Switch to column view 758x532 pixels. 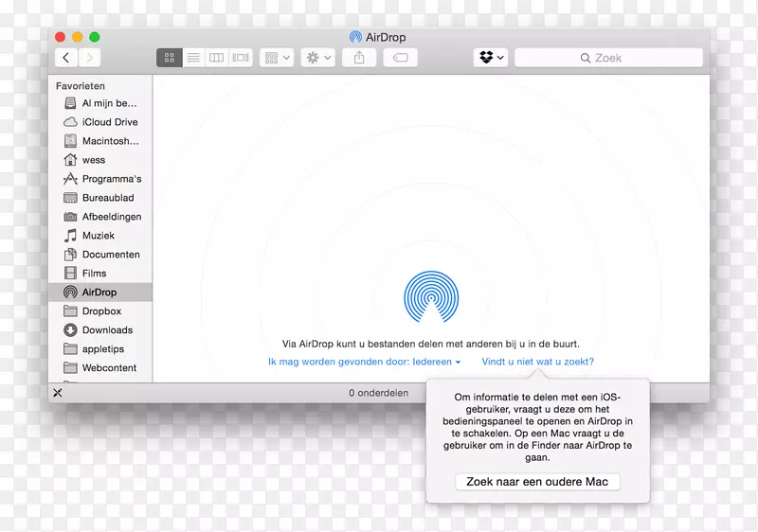pos(217,58)
